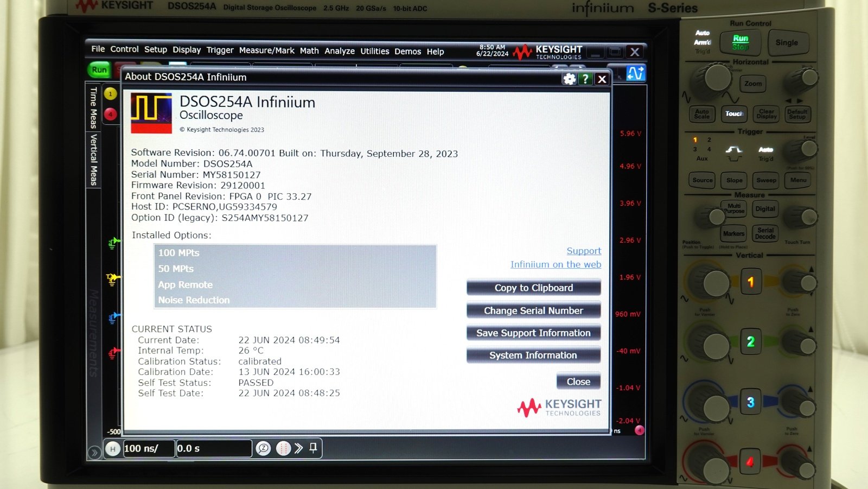Open System Information
The image size is (868, 489).
point(533,355)
